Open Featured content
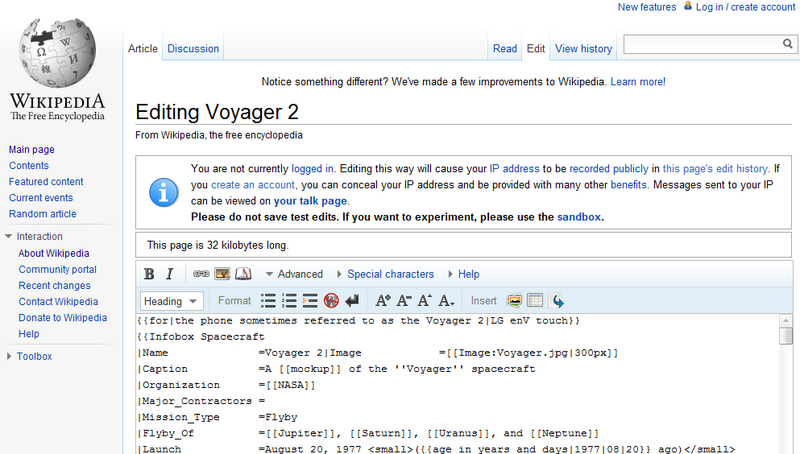The height and width of the screenshot is (454, 800). (x=46, y=182)
